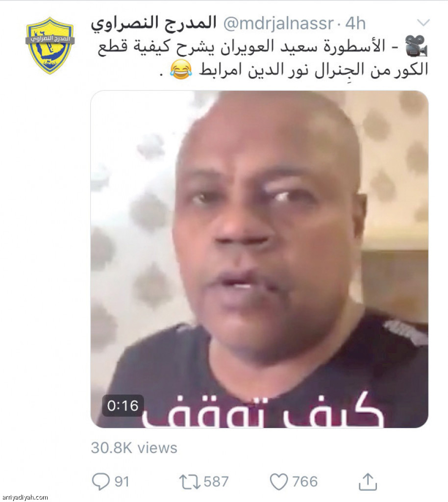Screen dimensions: 448x502
Task: Click the laughing tears emoji
Action: click(181, 70)
